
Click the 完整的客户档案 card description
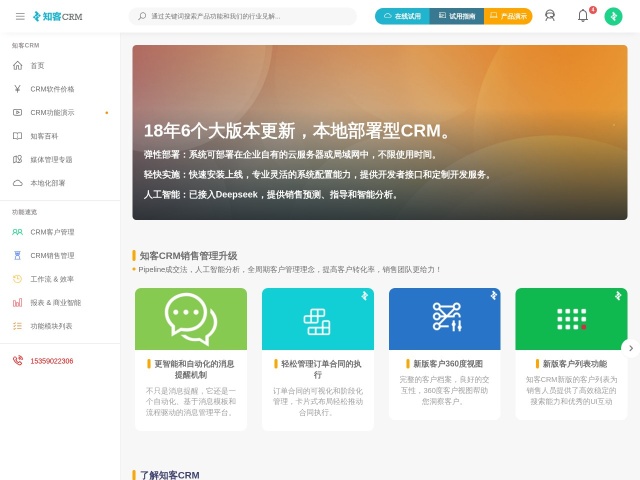click(444, 390)
